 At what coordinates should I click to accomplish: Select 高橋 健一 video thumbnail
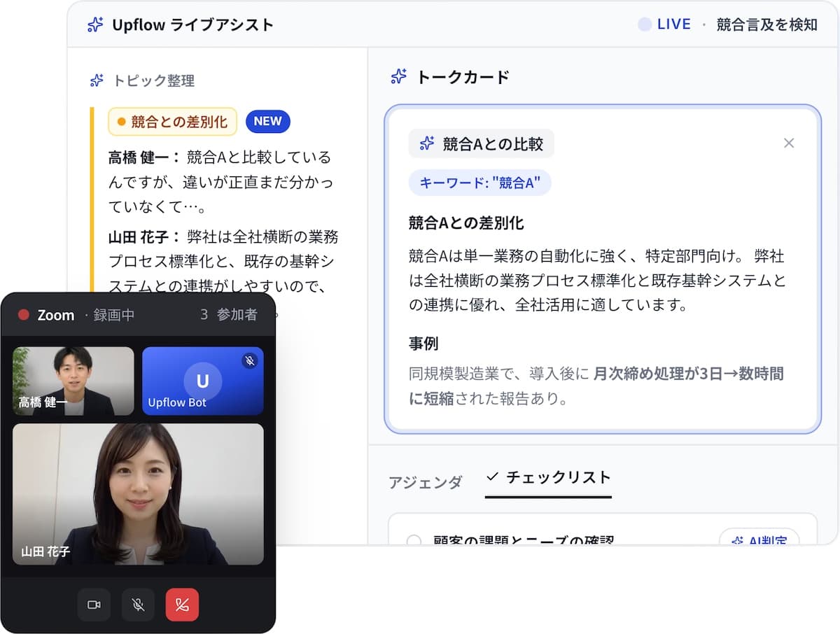click(x=73, y=381)
